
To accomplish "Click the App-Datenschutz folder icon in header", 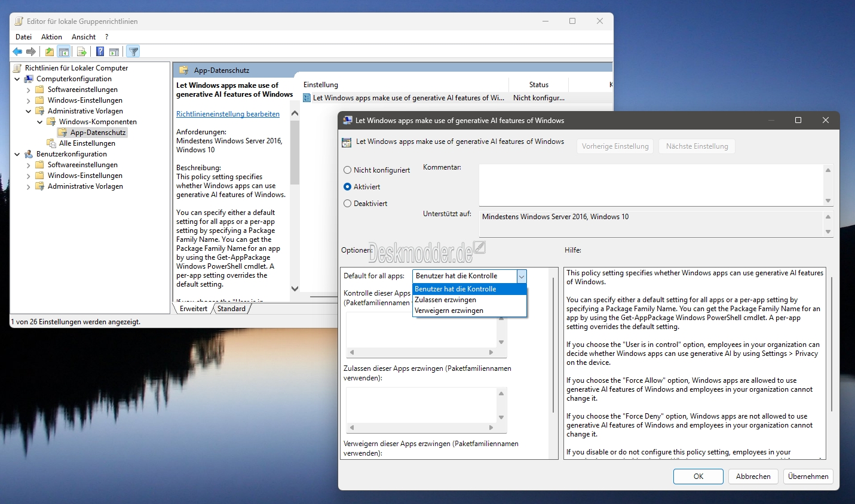I will [x=184, y=70].
